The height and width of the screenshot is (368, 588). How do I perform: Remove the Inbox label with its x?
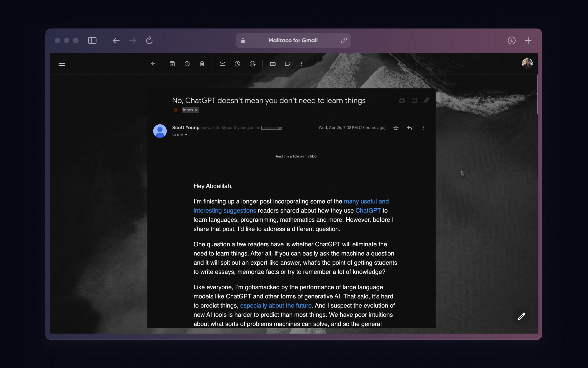(196, 110)
